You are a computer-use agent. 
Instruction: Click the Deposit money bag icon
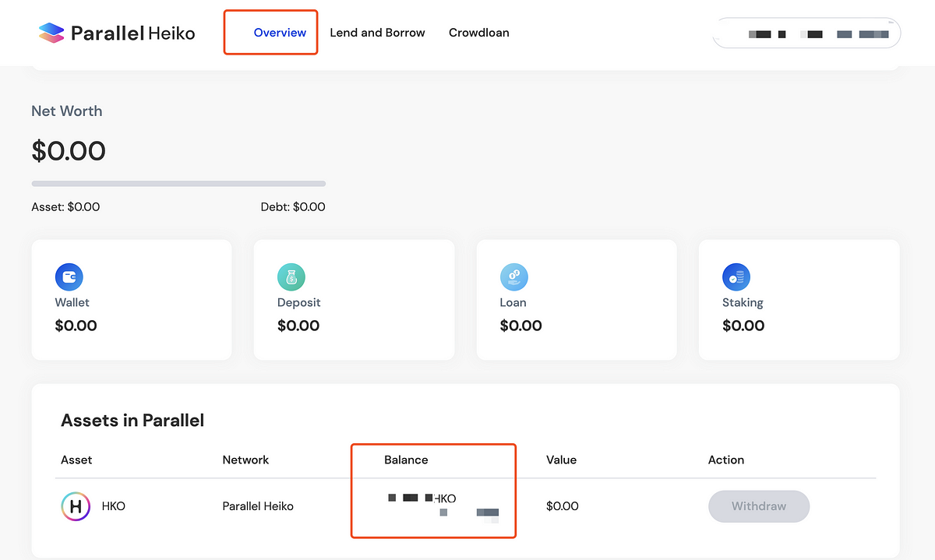click(x=291, y=276)
